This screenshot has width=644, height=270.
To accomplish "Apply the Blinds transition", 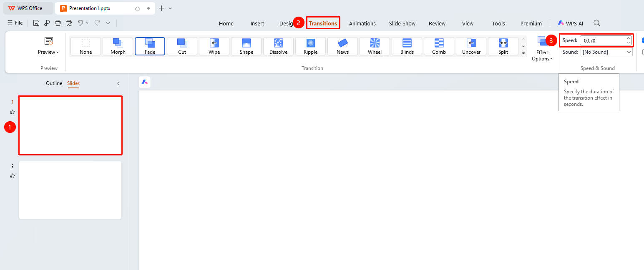I will point(407,46).
